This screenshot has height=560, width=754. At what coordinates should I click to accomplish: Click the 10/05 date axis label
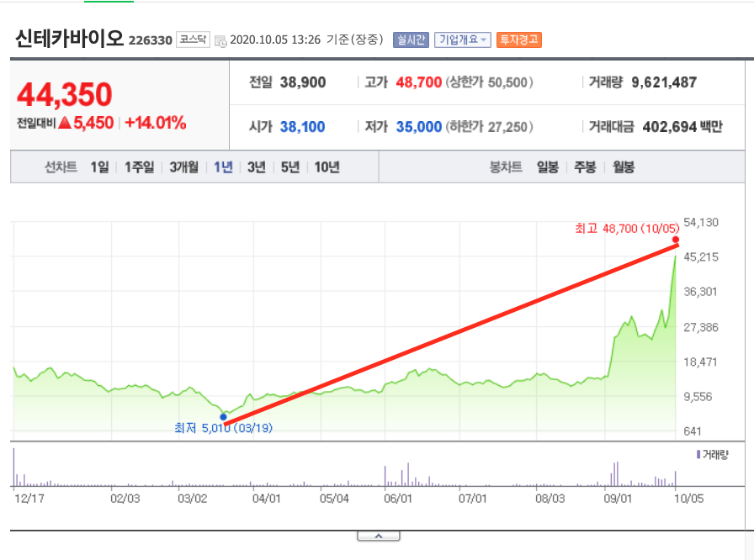click(x=688, y=499)
